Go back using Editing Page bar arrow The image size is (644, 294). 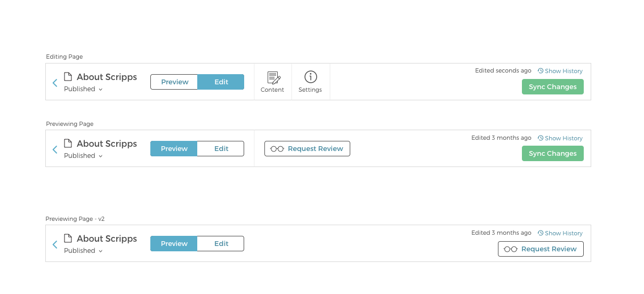pos(55,83)
